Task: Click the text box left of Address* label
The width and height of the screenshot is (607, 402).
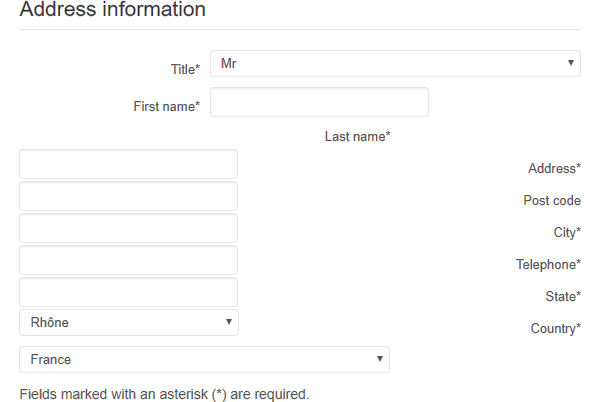Action: click(128, 164)
